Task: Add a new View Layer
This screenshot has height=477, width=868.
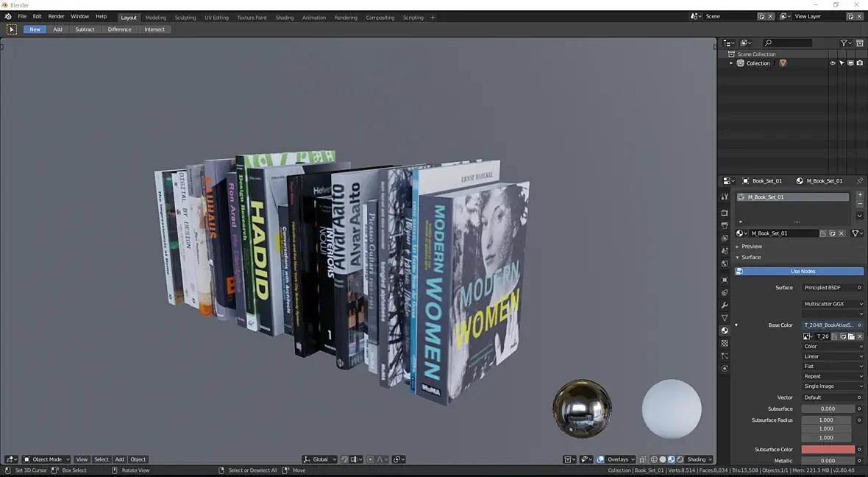Action: (x=851, y=17)
